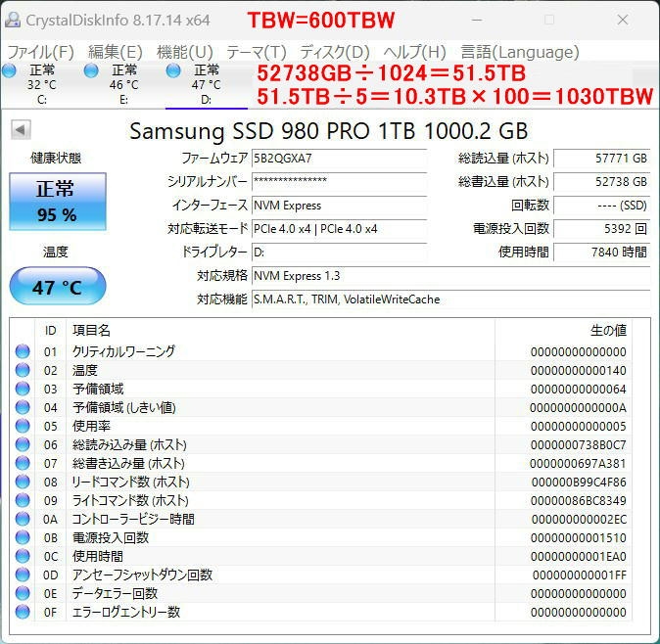Click the 正常 95 % health status button

coord(58,202)
